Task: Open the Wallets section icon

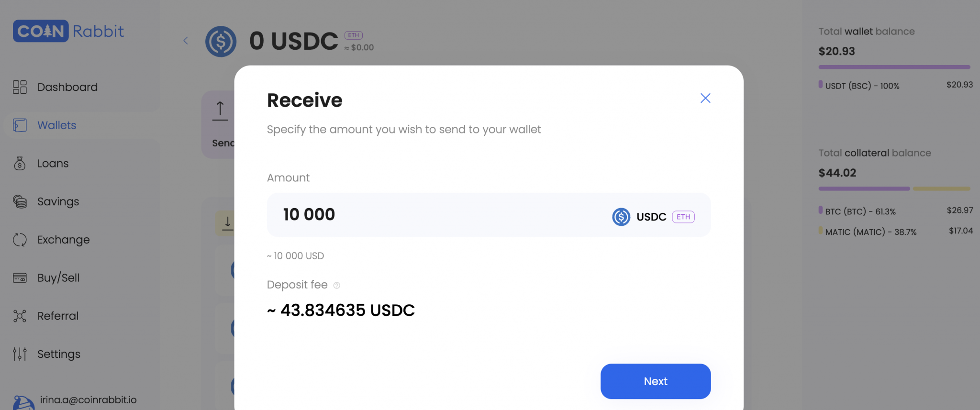Action: pyautogui.click(x=20, y=125)
